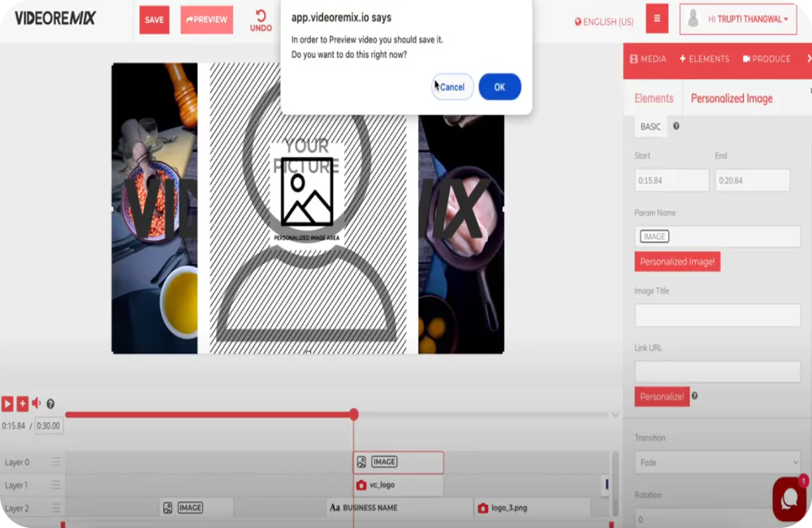Click the Aa icon on the BUSINESS NAME clip
This screenshot has width=812, height=528.
335,508
